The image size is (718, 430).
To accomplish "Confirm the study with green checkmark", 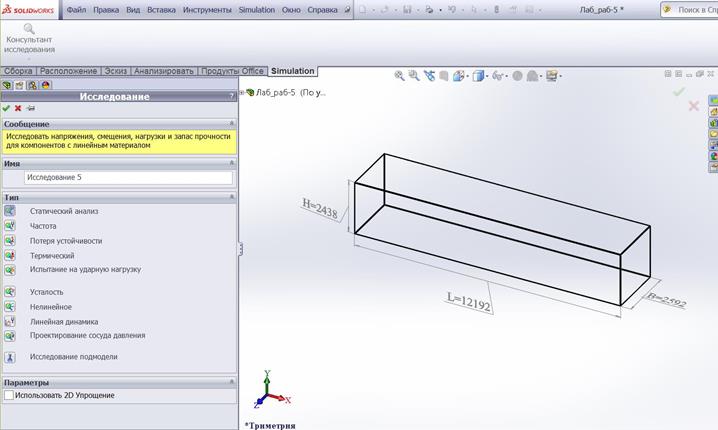I will pyautogui.click(x=7, y=108).
